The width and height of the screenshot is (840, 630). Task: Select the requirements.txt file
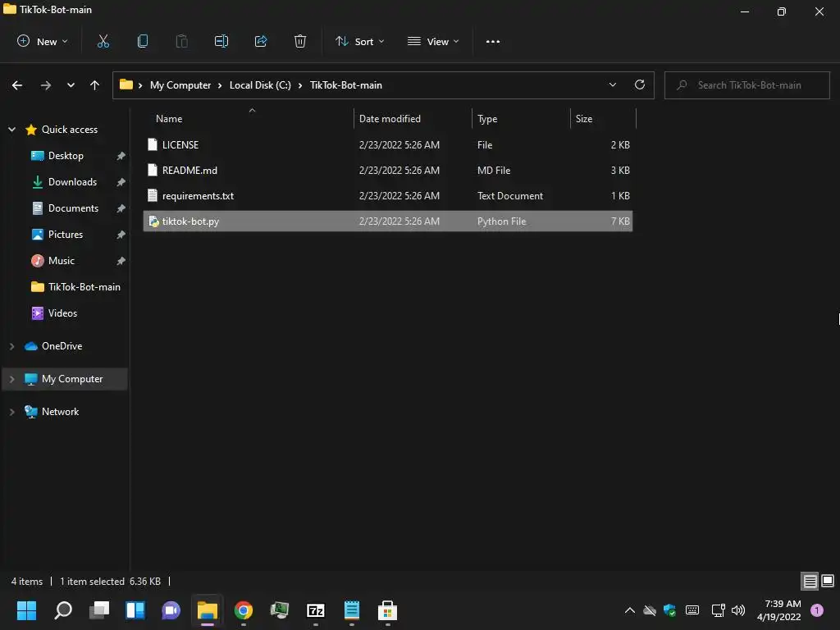tap(388, 196)
